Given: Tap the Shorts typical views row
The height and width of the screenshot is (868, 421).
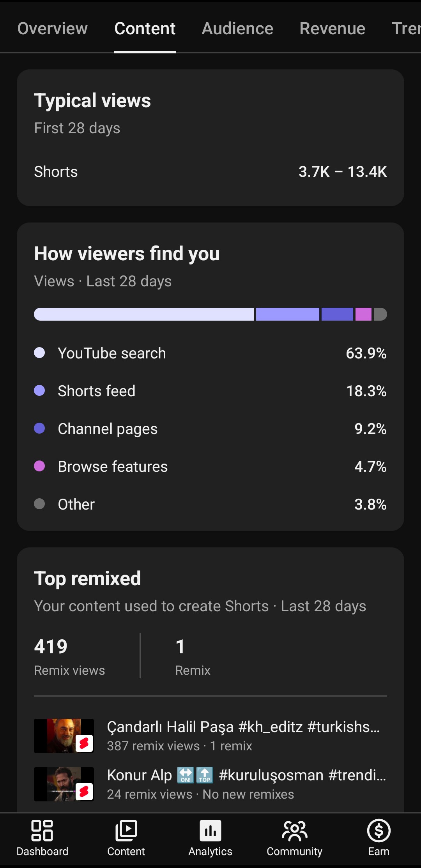Looking at the screenshot, I should coord(210,172).
